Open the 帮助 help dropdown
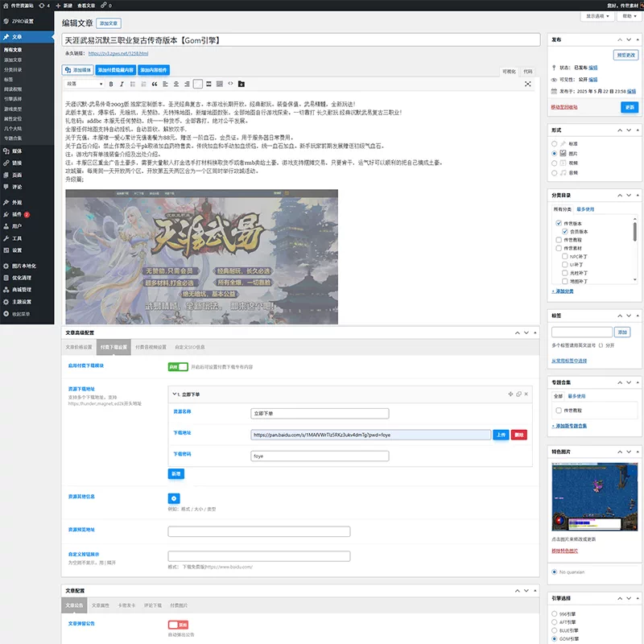This screenshot has height=644, width=644. click(x=629, y=16)
